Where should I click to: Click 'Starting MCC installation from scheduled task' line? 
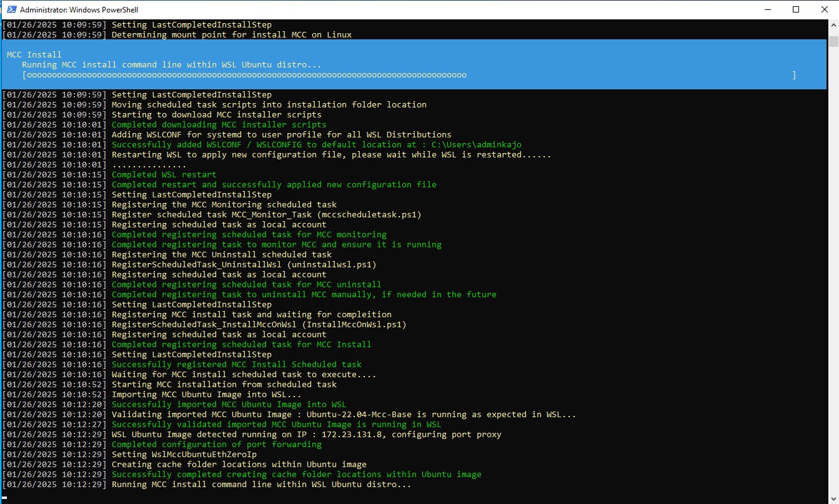point(224,385)
